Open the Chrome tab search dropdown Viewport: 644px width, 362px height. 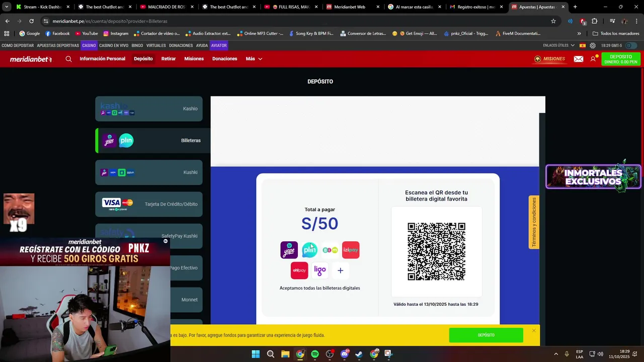pos(7,7)
